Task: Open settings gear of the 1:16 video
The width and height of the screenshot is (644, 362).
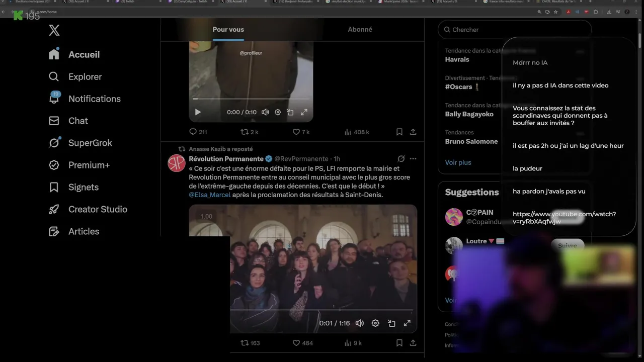Action: click(375, 323)
